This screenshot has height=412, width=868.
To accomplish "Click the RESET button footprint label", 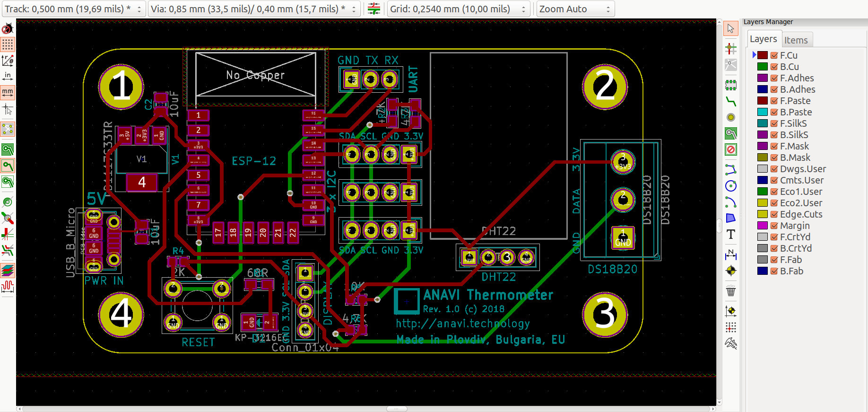I will 198,342.
